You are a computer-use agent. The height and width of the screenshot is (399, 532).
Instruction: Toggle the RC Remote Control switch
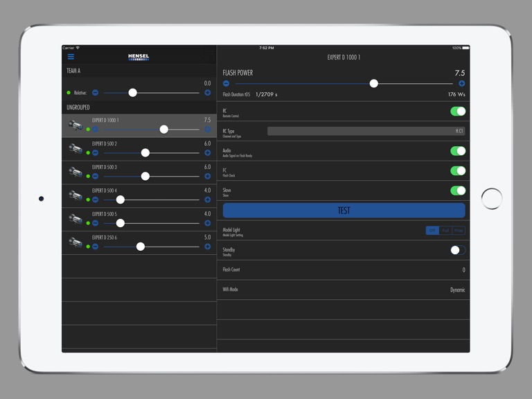(x=458, y=112)
